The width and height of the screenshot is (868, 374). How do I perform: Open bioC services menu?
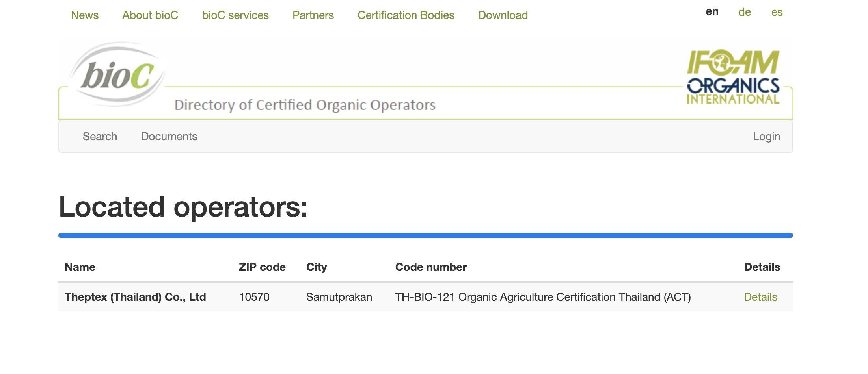tap(235, 15)
